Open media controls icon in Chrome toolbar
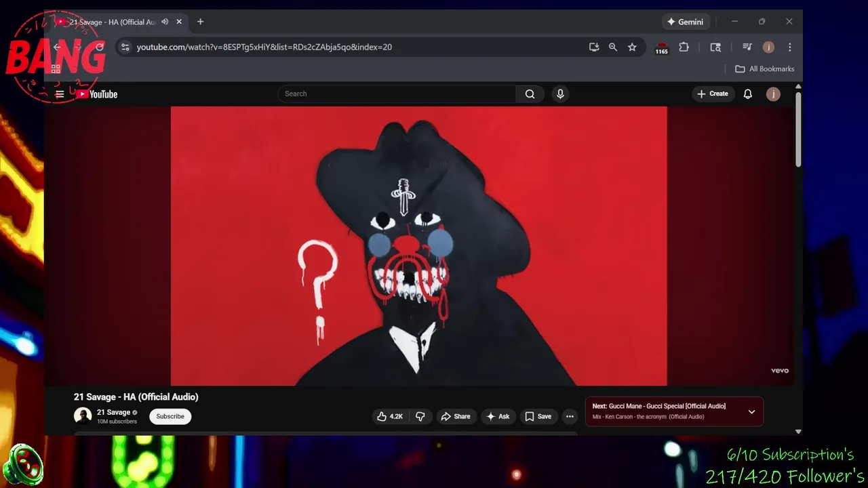Screen dimensions: 868x488 pos(747,47)
